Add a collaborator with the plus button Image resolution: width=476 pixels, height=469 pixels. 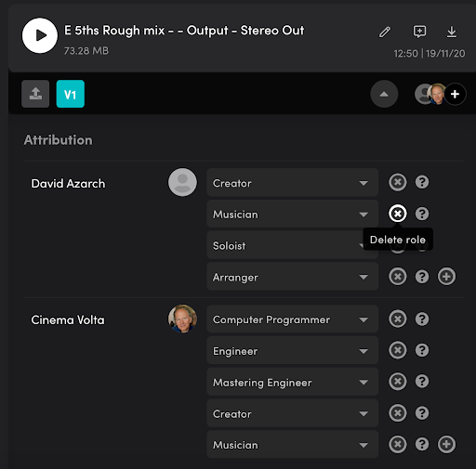(x=455, y=94)
